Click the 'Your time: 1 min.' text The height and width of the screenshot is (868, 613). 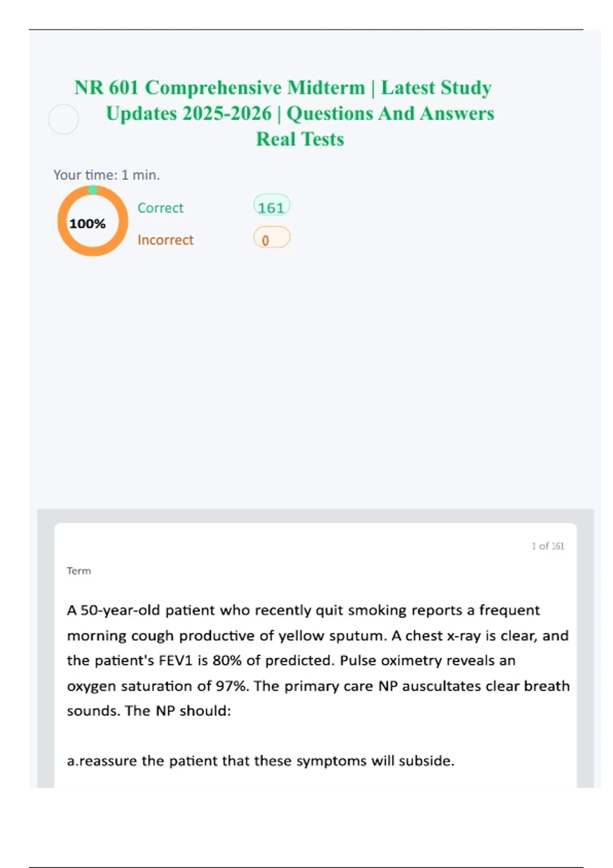(x=106, y=175)
